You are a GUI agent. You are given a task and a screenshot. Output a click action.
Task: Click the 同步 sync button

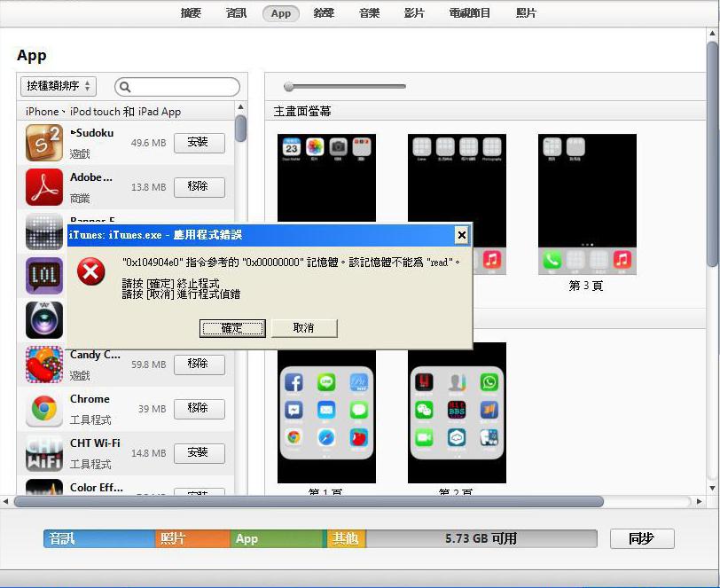coord(642,538)
